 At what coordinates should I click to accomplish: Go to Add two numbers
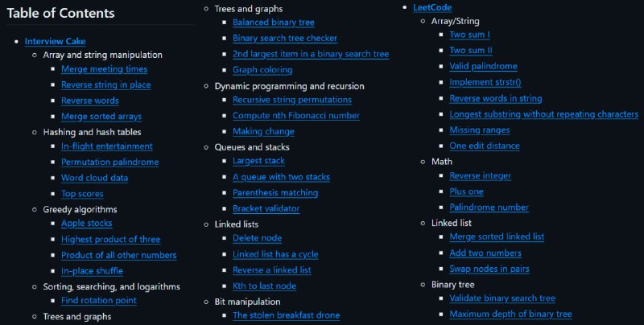click(x=485, y=253)
